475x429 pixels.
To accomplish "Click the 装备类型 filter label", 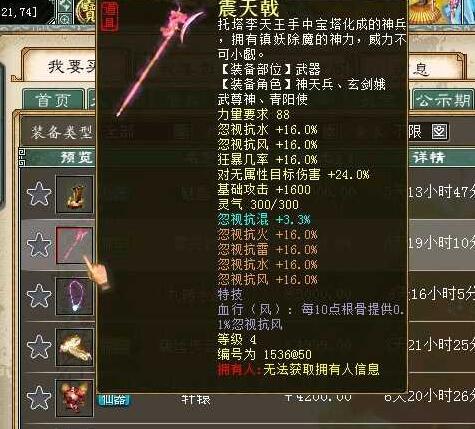I will (x=61, y=132).
